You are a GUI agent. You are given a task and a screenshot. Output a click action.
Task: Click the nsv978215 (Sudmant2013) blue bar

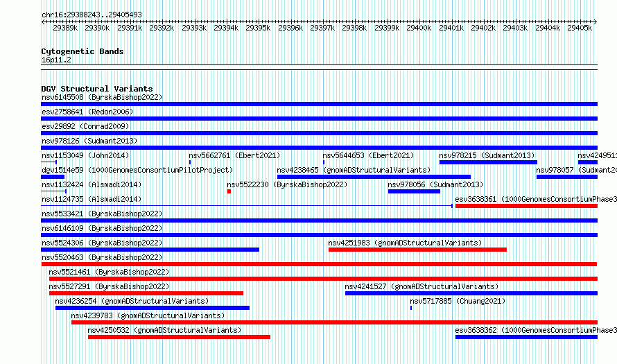click(x=488, y=162)
